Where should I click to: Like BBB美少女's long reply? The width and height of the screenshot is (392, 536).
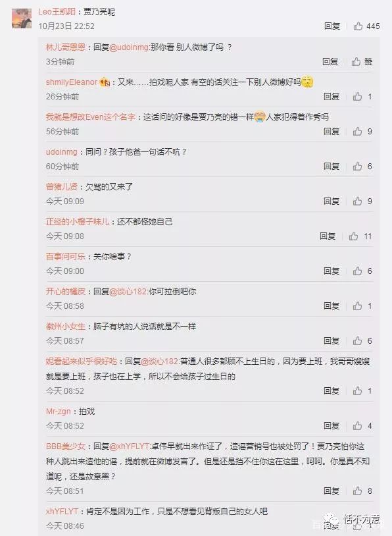click(x=358, y=491)
